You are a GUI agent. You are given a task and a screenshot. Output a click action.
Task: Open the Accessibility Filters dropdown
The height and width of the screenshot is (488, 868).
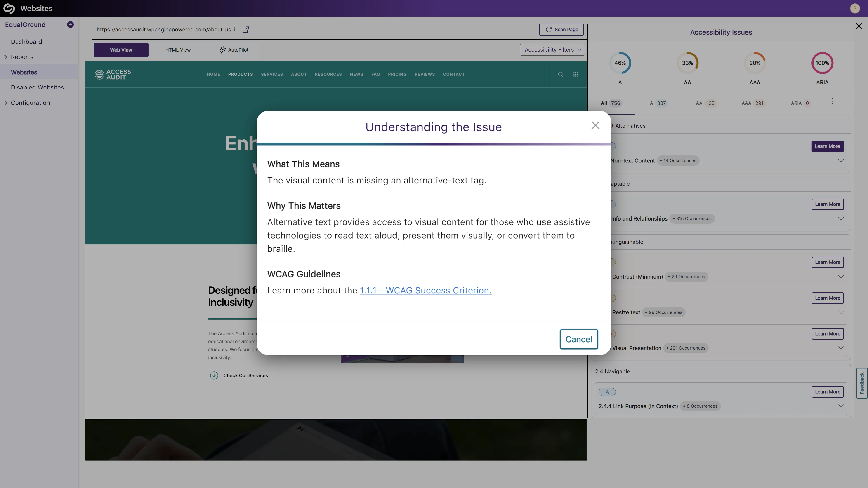(552, 50)
